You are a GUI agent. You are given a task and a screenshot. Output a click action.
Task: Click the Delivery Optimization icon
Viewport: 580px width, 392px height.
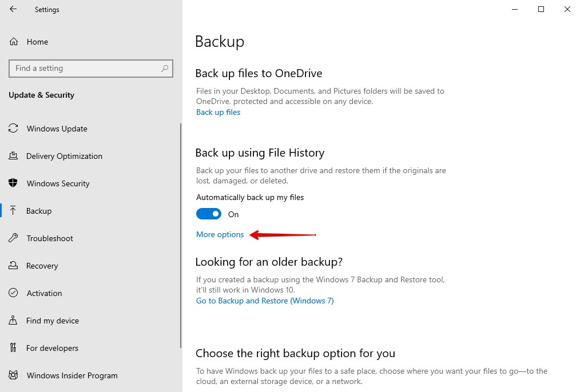click(x=13, y=156)
